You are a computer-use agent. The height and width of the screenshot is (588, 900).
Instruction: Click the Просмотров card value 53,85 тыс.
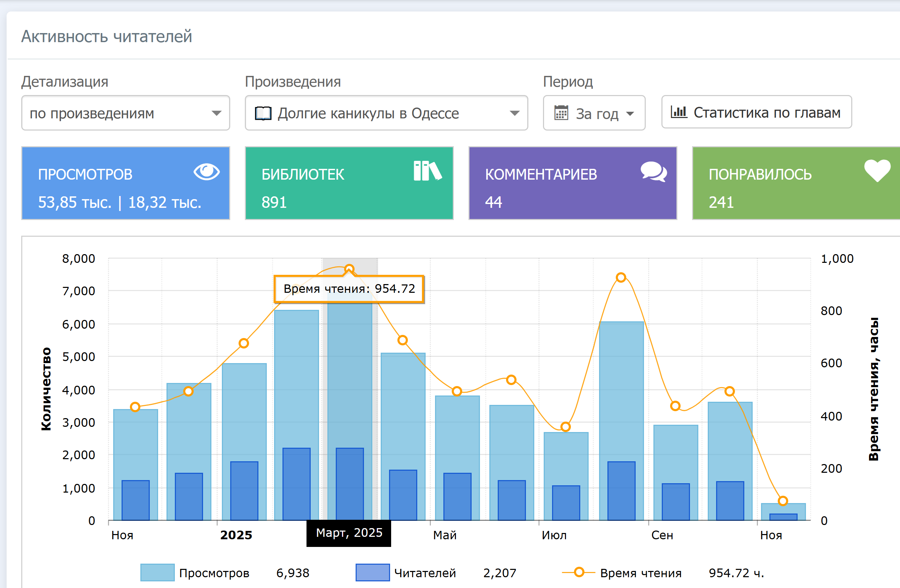[x=75, y=203]
